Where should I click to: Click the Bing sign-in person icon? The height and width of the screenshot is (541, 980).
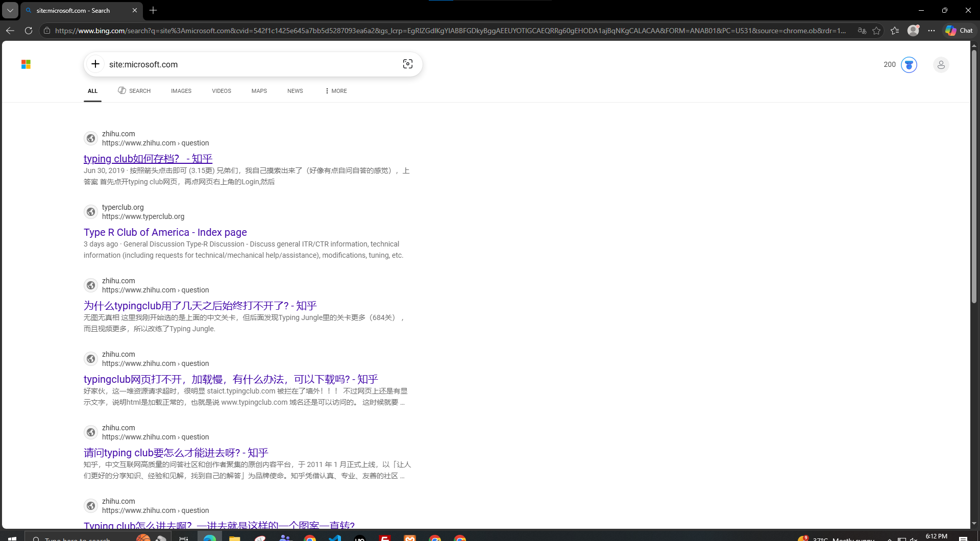point(941,65)
